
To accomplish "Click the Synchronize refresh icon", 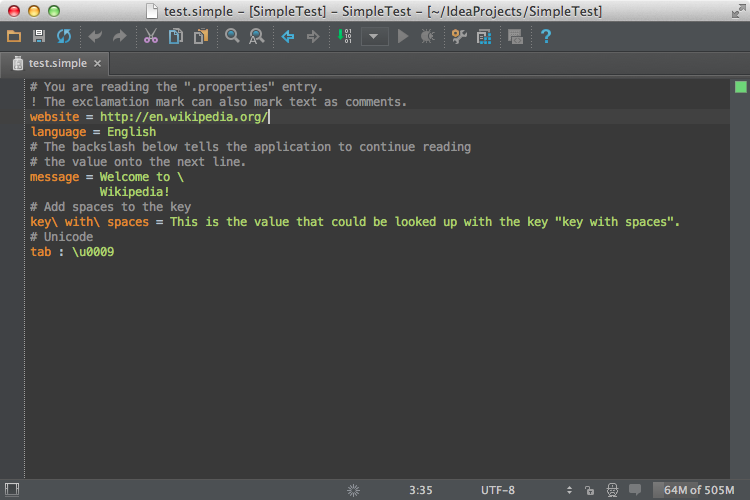I will (64, 37).
